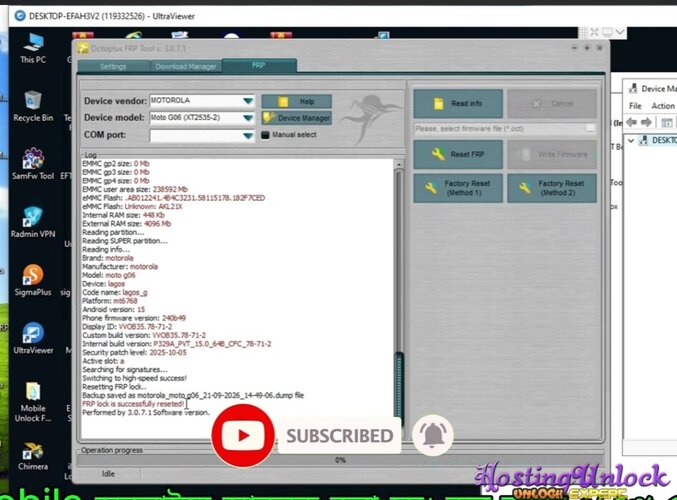Launch SigmaPlus desktop shortcut
Image resolution: width=677 pixels, height=500 pixels.
(x=33, y=280)
